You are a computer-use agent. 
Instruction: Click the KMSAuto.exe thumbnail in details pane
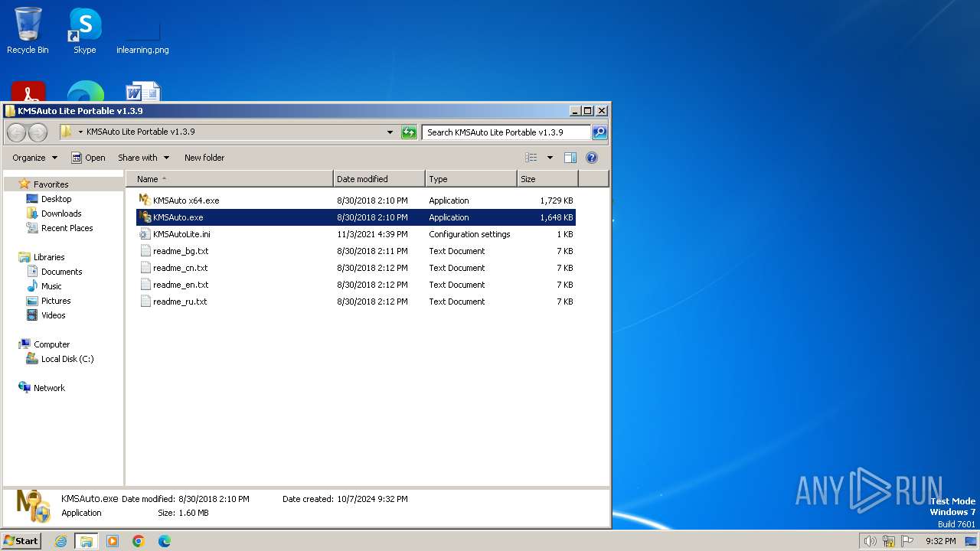pyautogui.click(x=33, y=506)
